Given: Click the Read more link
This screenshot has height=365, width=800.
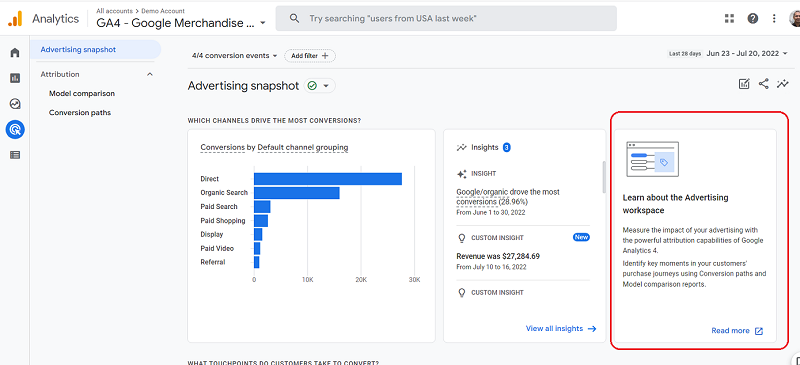Looking at the screenshot, I should point(730,331).
